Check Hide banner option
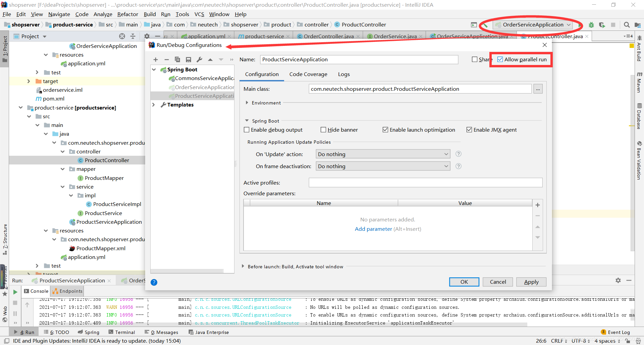This screenshot has height=345, width=644. click(x=323, y=130)
